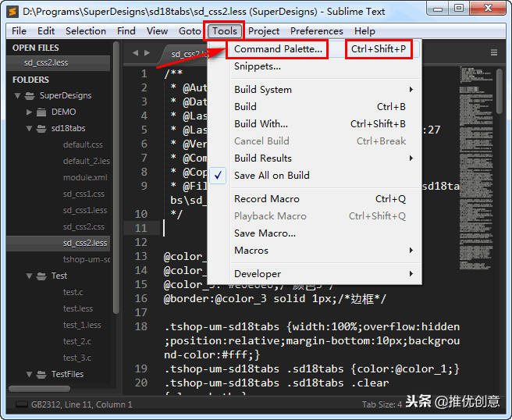
Task: Open test.c in Test folder
Action: pyautogui.click(x=73, y=292)
